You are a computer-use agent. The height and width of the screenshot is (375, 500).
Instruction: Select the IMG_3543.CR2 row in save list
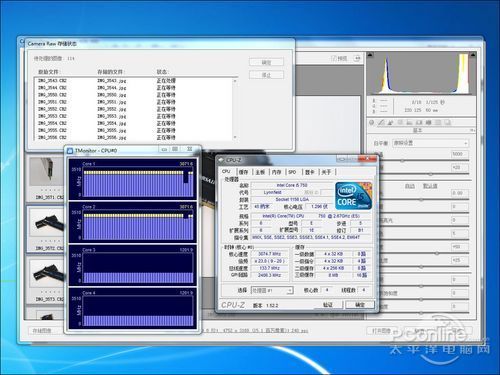pos(133,81)
